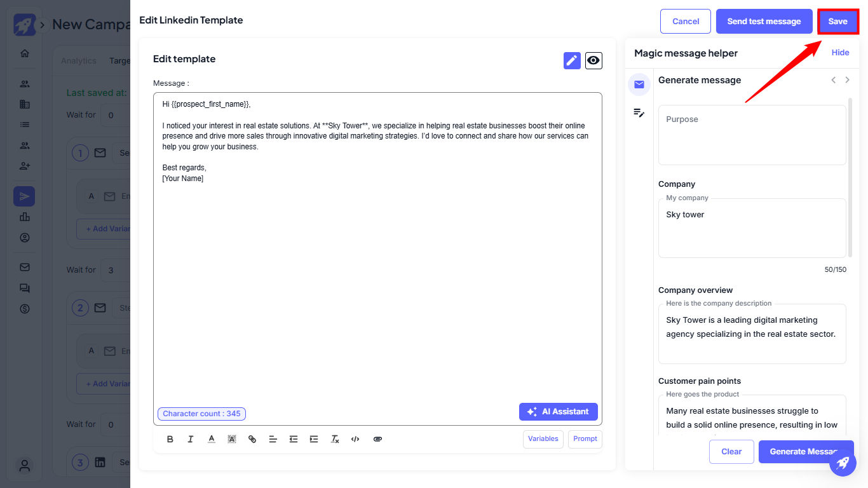Open the code view from the editor toolbar
Image resolution: width=868 pixels, height=488 pixels.
(x=355, y=439)
